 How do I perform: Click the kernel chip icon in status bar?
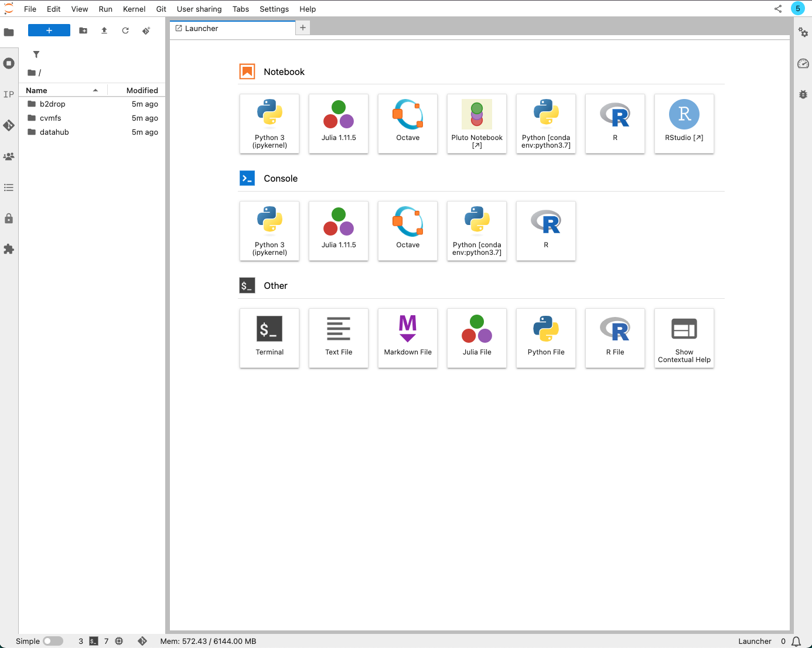pyautogui.click(x=119, y=642)
